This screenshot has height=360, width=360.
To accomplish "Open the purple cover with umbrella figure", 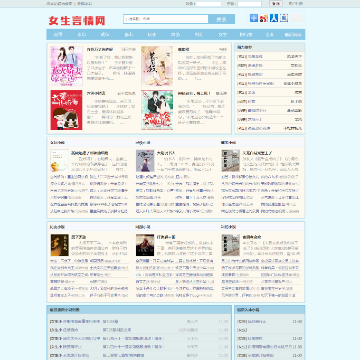I will point(145,161).
